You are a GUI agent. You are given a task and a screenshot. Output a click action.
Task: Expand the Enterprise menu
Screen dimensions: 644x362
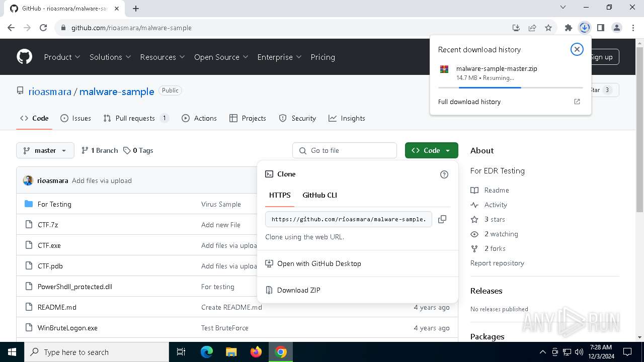(279, 57)
